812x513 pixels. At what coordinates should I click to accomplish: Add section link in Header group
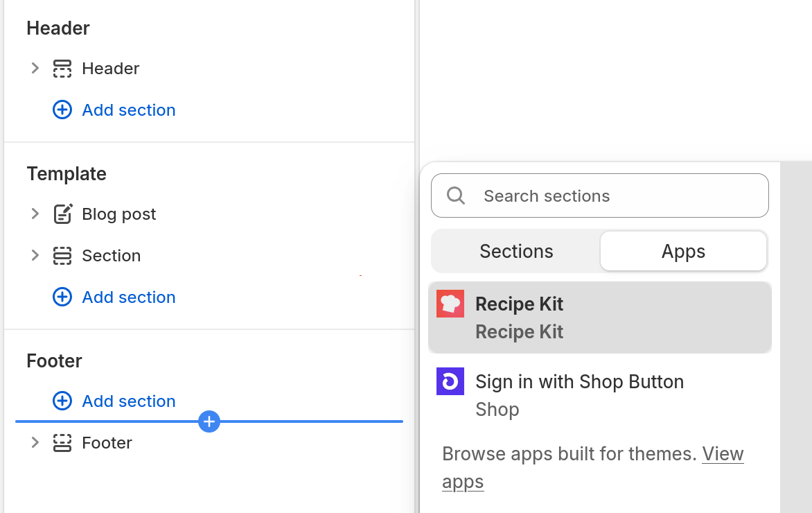pos(128,110)
